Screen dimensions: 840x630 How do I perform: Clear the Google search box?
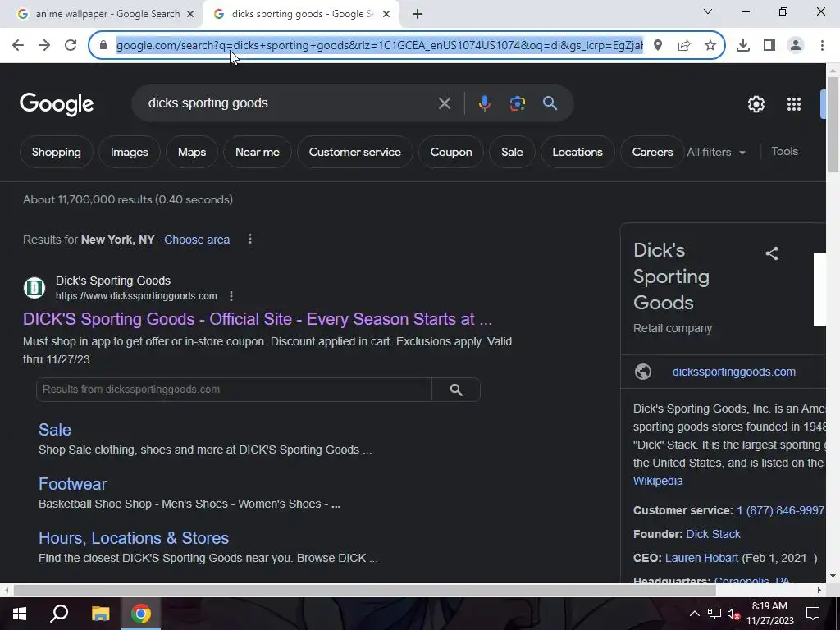(445, 103)
